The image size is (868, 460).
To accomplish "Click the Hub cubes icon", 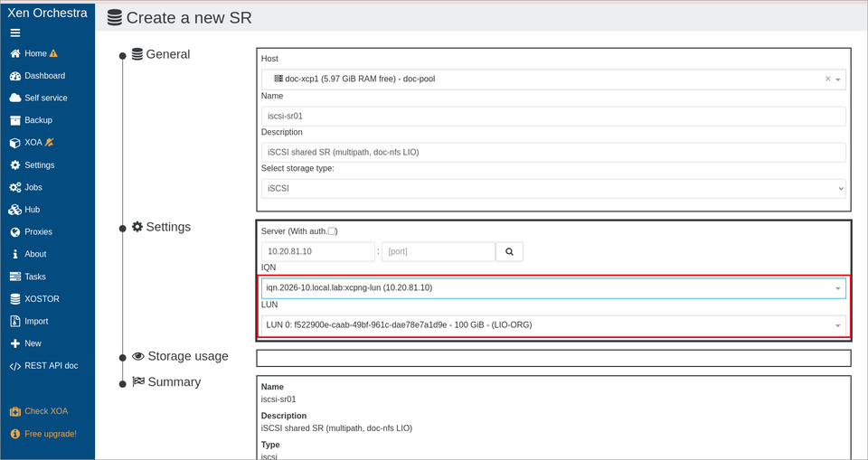I will click(x=15, y=210).
